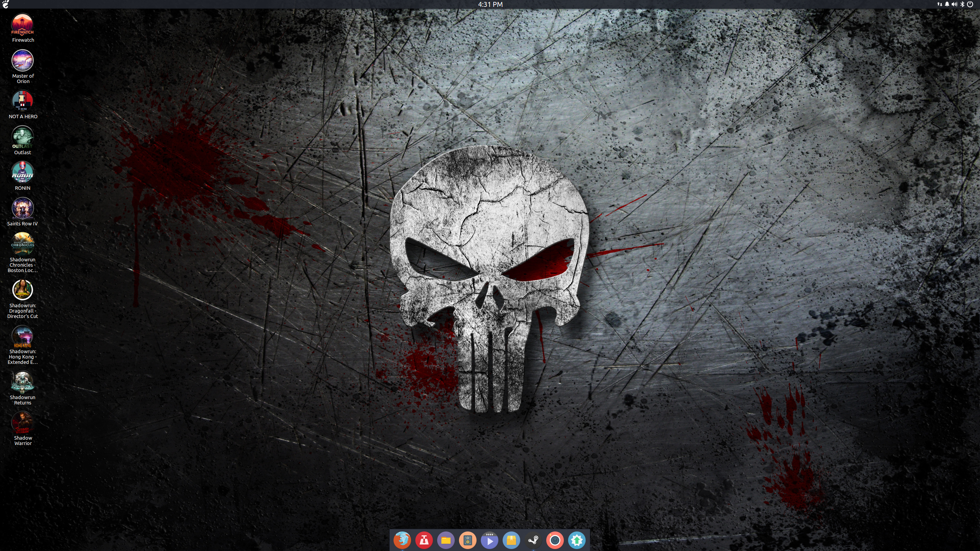
Task: Open the red download manager dock icon
Action: click(424, 540)
